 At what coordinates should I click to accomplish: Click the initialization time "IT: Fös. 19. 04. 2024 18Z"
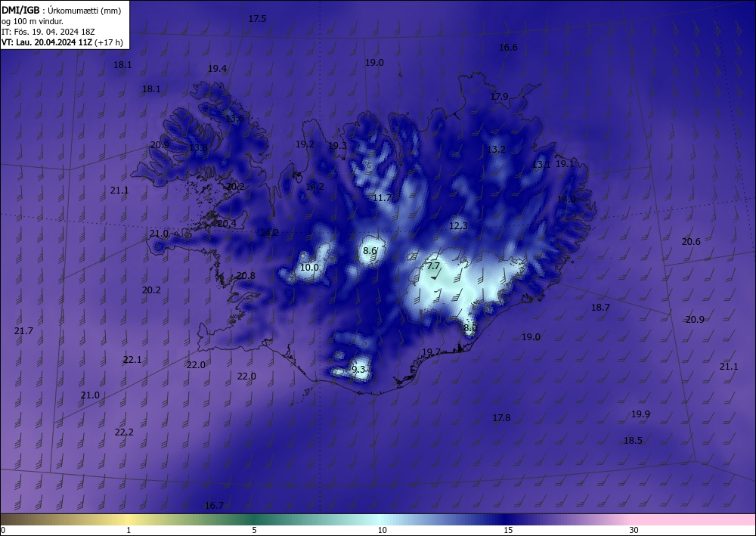[48, 32]
